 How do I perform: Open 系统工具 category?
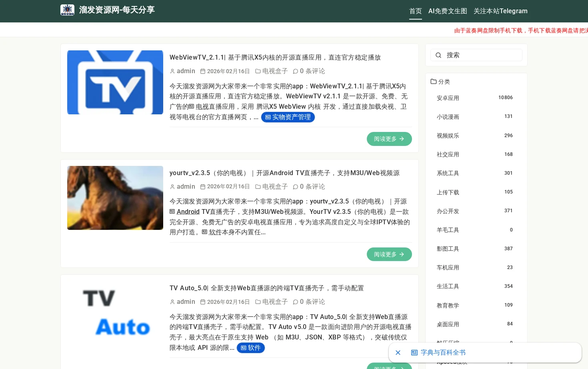click(448, 173)
